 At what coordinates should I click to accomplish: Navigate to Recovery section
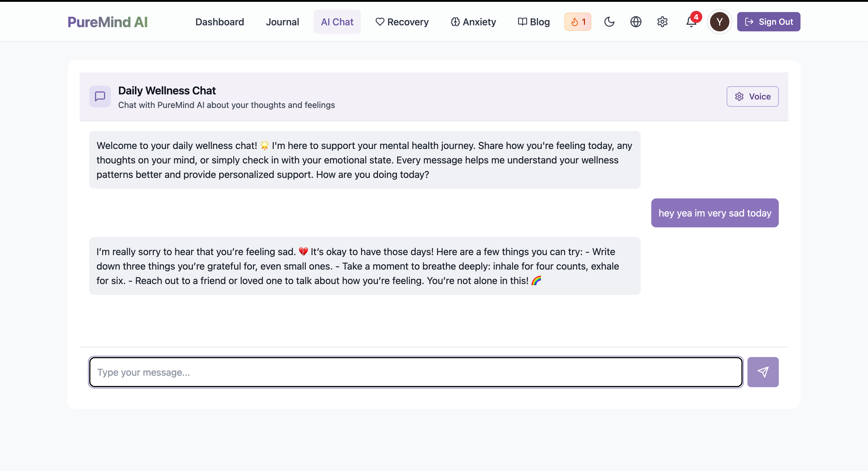(x=402, y=22)
